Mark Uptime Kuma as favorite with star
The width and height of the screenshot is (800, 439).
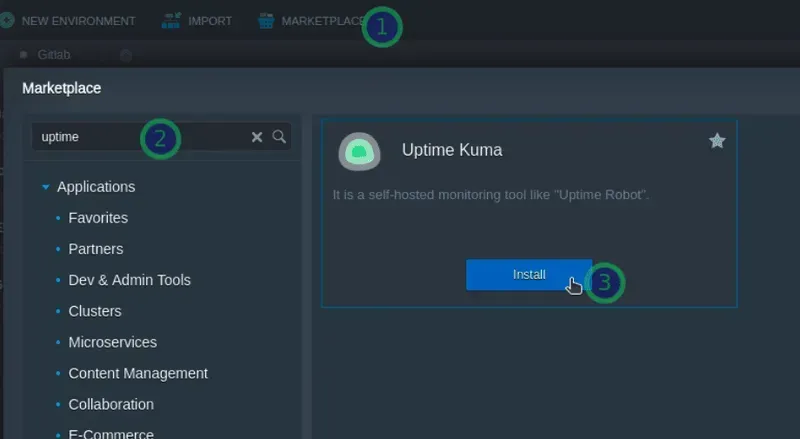pyautogui.click(x=717, y=141)
